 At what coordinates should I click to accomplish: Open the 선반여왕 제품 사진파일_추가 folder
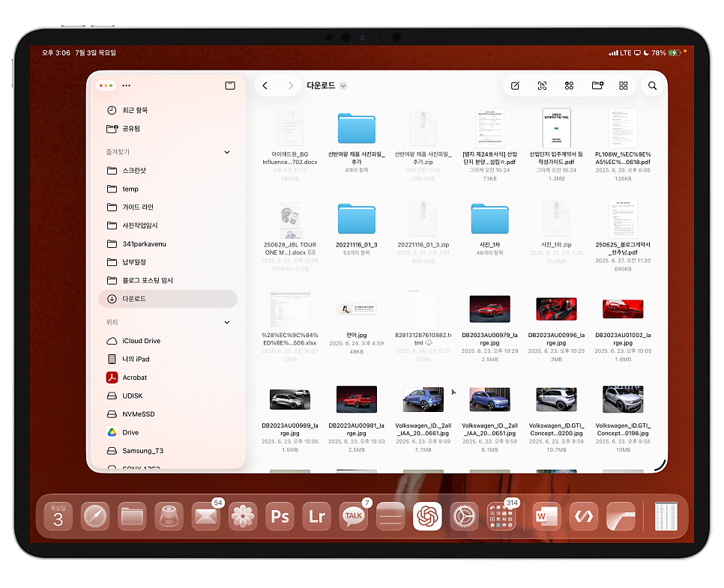(x=357, y=128)
